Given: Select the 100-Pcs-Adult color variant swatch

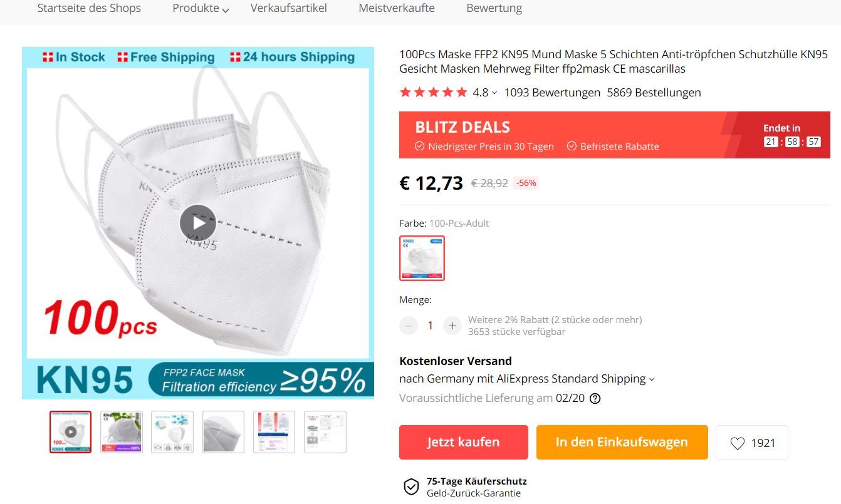Looking at the screenshot, I should (x=422, y=258).
